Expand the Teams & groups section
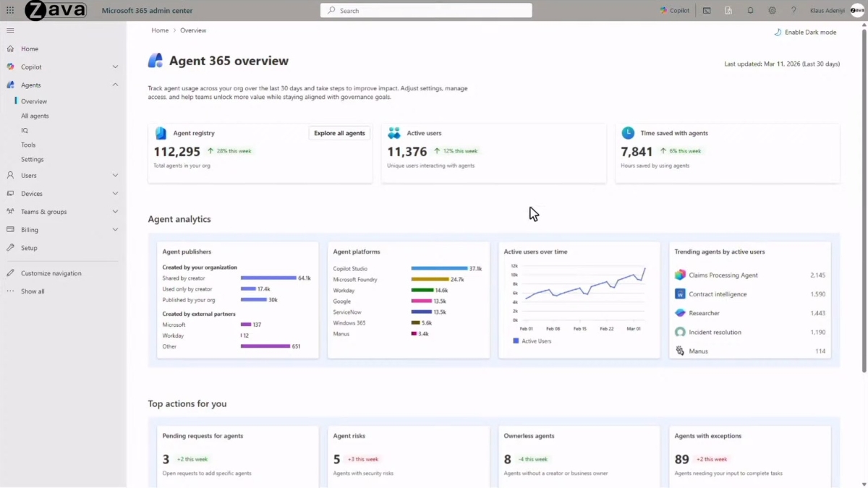This screenshot has height=488, width=868. 115,212
